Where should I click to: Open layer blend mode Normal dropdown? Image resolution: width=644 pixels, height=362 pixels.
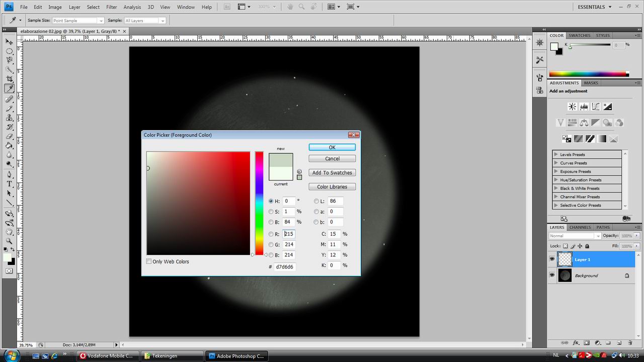click(x=575, y=236)
